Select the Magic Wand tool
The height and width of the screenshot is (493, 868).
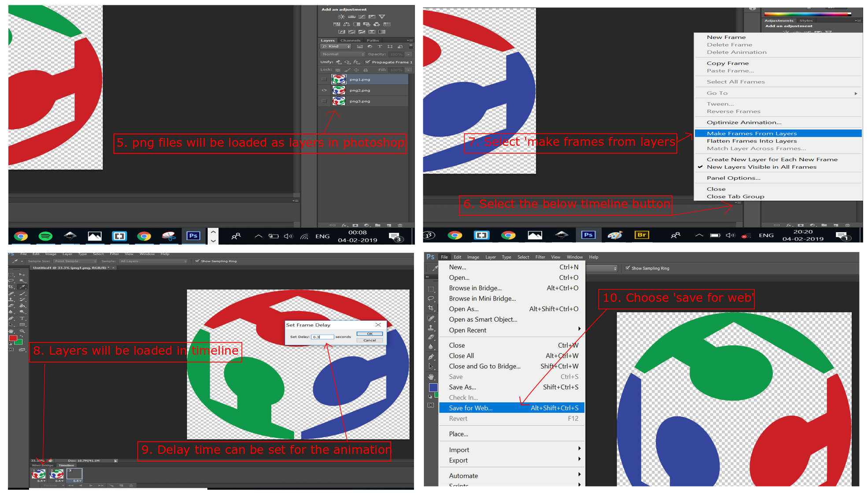pyautogui.click(x=22, y=281)
